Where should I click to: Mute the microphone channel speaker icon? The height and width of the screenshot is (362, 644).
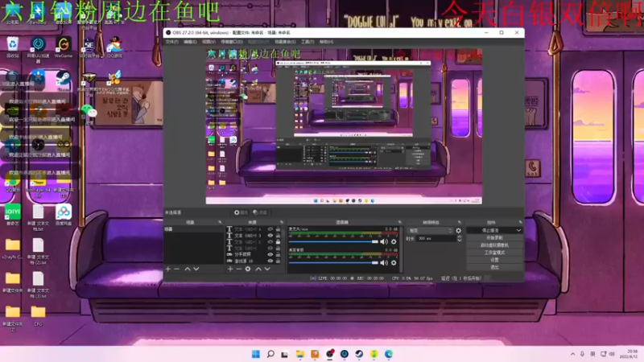[384, 242]
